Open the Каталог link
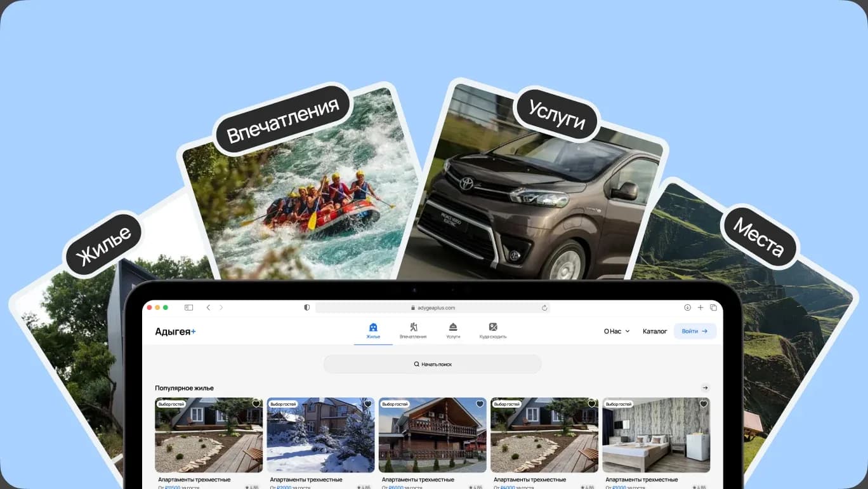Viewport: 868px width, 489px height. pyautogui.click(x=655, y=331)
